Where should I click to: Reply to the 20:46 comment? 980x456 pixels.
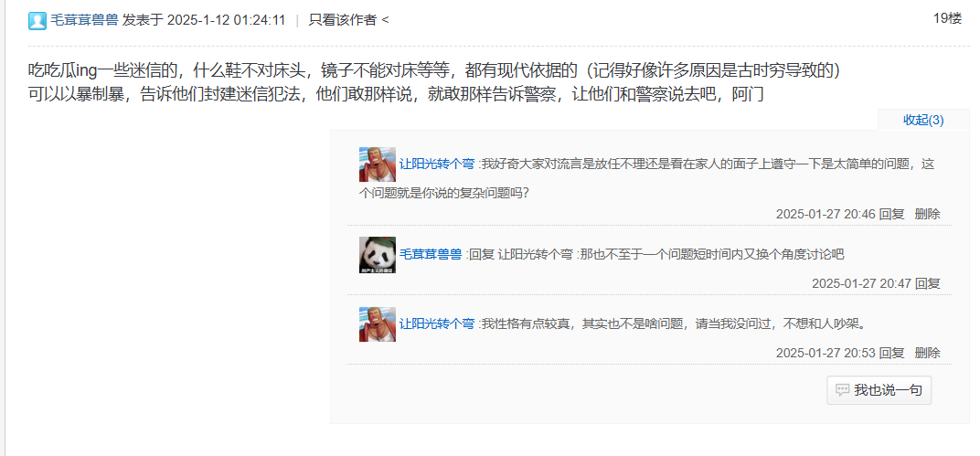pos(892,214)
